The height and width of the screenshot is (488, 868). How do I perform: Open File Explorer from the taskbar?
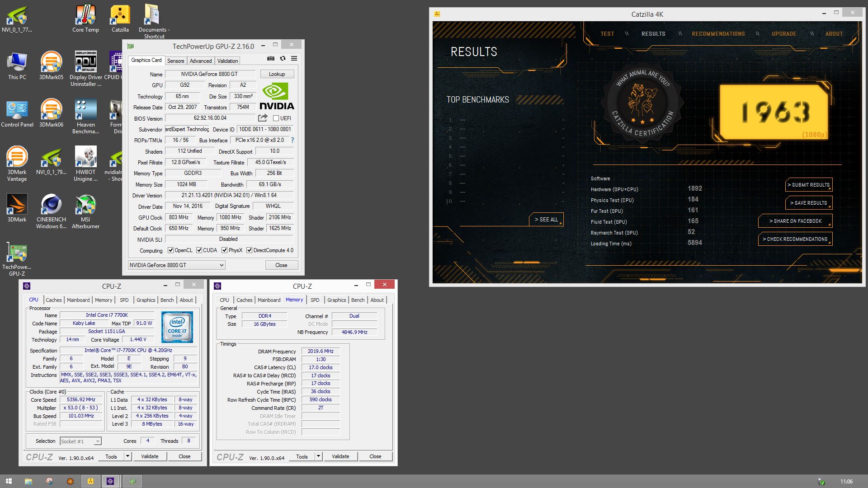28,481
